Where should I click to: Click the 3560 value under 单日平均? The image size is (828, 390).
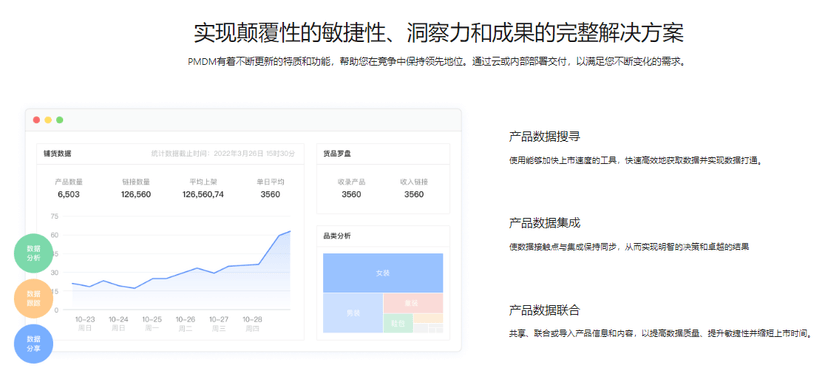point(270,194)
